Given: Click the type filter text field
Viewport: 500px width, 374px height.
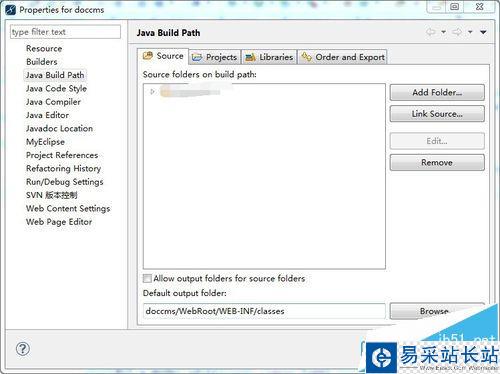Looking at the screenshot, I should 65,32.
